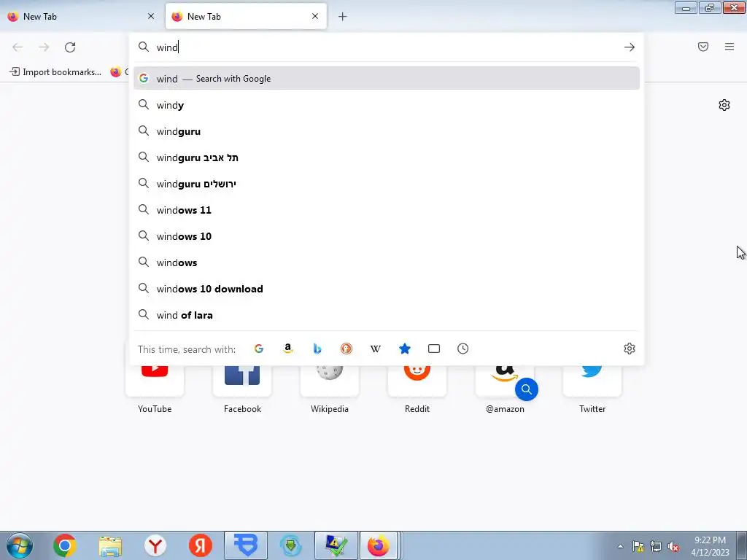This screenshot has height=560, width=747.
Task: Search this time with Amazon icon
Action: click(x=287, y=349)
